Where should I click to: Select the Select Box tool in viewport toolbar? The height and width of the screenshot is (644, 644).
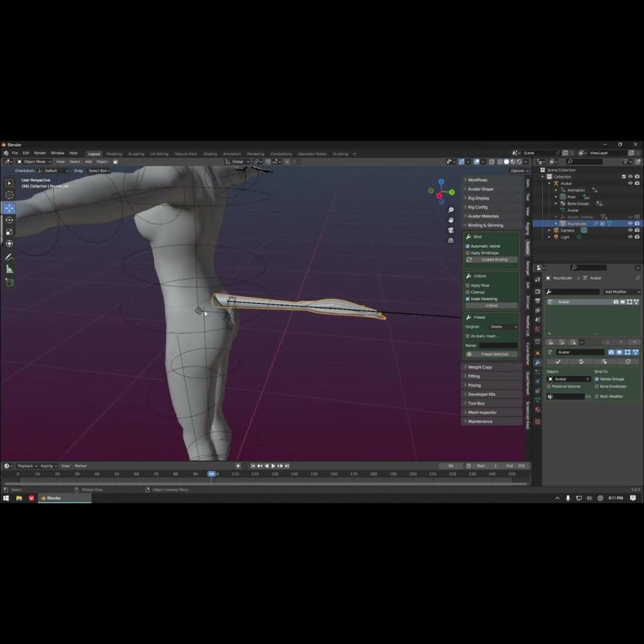[9, 183]
